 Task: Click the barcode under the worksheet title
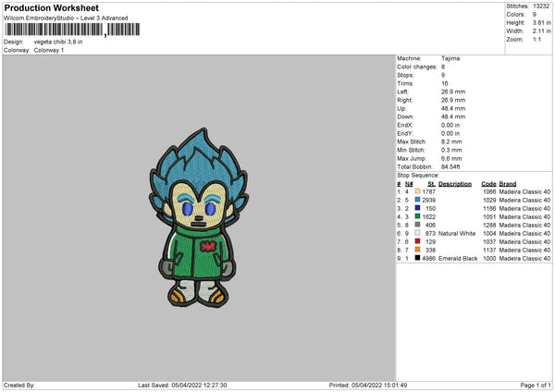pos(72,30)
